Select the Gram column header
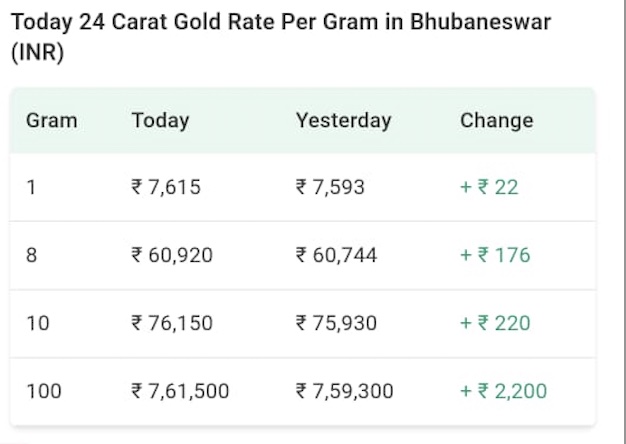 (x=52, y=121)
